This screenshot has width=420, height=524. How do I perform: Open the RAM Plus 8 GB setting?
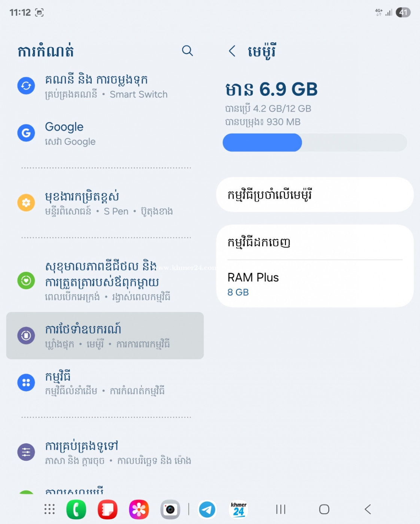(x=314, y=284)
